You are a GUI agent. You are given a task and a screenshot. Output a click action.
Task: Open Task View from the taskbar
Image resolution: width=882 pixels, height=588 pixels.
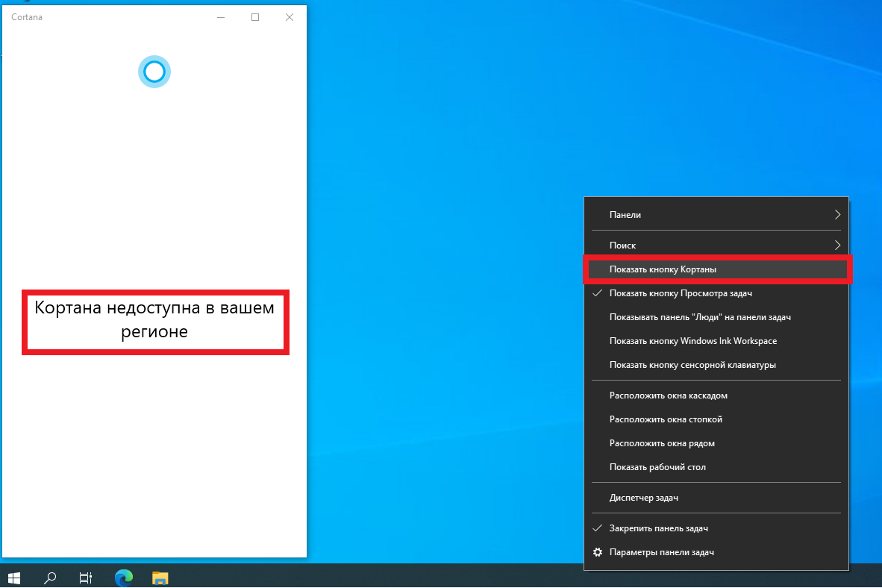tap(86, 578)
